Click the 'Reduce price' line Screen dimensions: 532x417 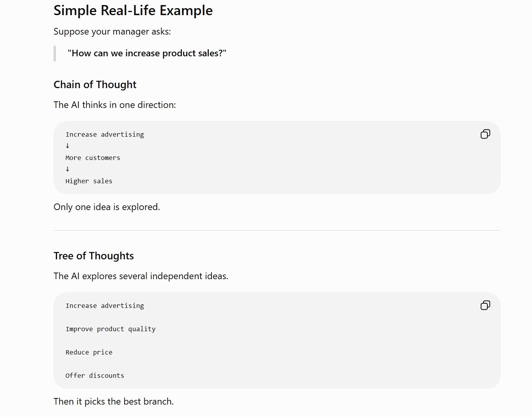pos(89,352)
